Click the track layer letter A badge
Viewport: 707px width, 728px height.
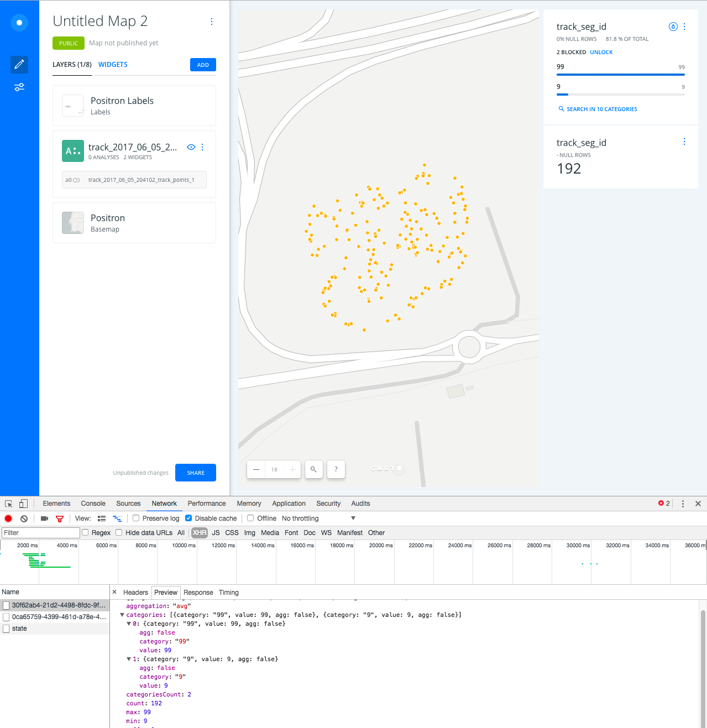pyautogui.click(x=73, y=151)
